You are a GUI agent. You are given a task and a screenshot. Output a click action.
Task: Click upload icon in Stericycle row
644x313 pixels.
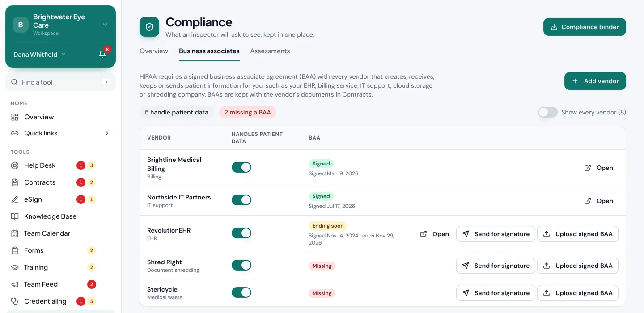click(x=547, y=293)
